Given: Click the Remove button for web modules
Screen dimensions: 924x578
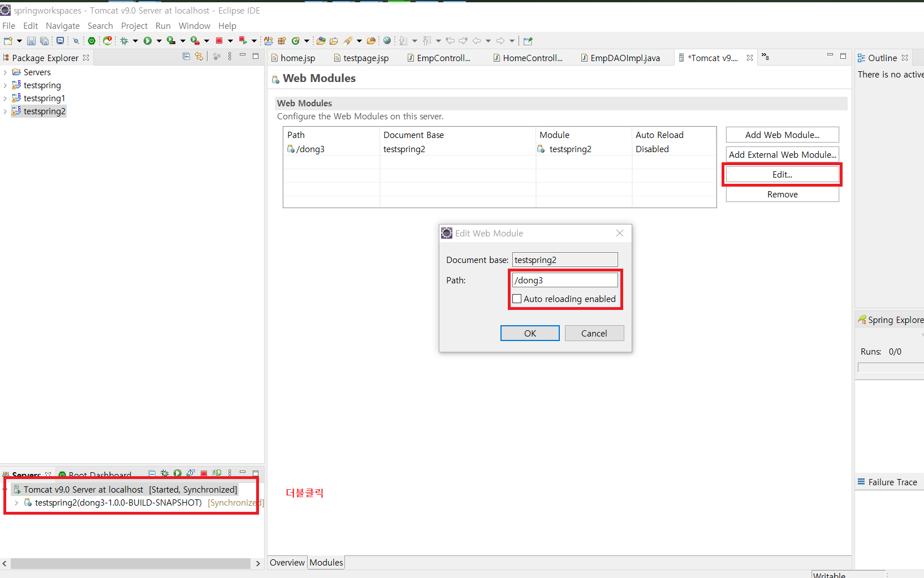Looking at the screenshot, I should point(782,194).
